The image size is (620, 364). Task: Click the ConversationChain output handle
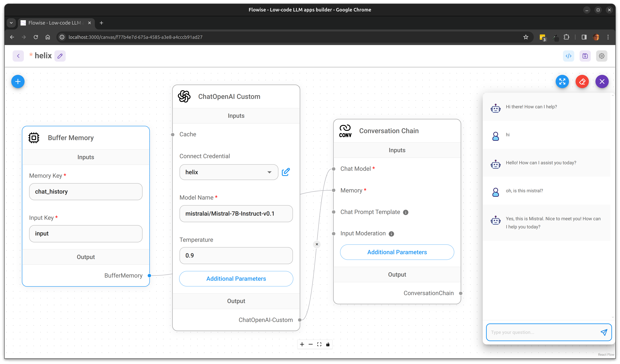[x=461, y=293]
